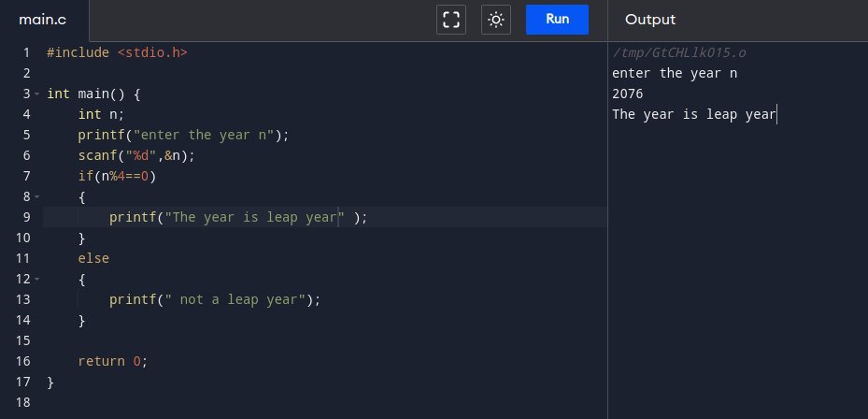The height and width of the screenshot is (419, 868).
Task: Collapse the else block fold arrow on line 12
Action: point(37,279)
